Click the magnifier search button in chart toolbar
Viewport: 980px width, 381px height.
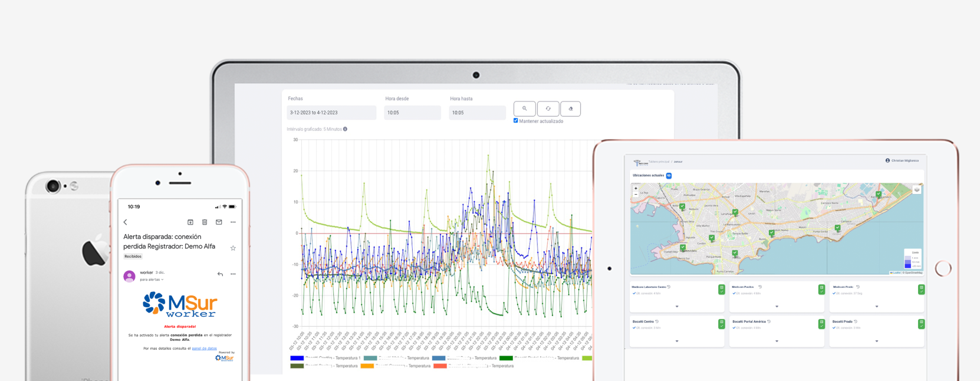pos(525,109)
